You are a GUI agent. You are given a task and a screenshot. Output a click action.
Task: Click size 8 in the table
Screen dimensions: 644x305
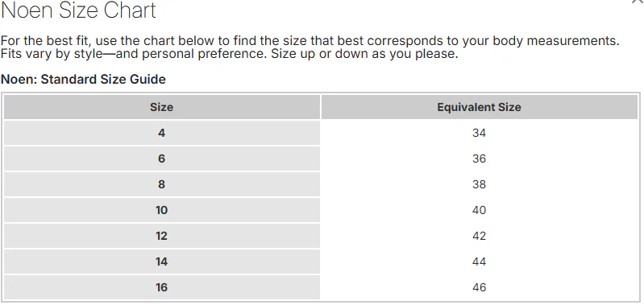162,184
